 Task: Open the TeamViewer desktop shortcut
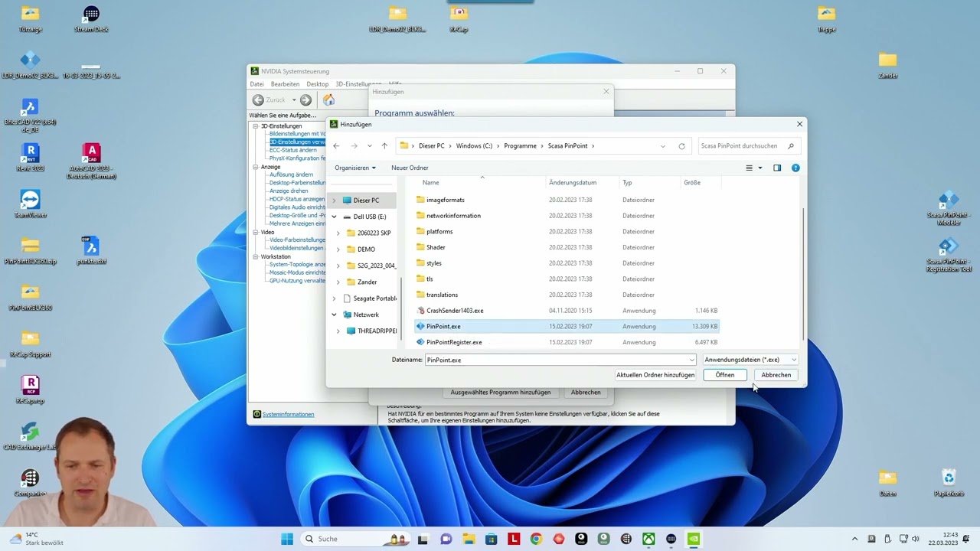30,204
